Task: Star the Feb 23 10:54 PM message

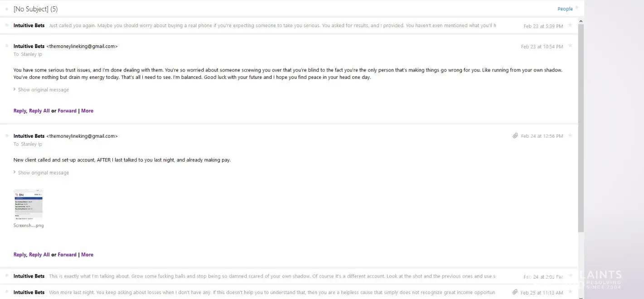Action: coord(570,46)
